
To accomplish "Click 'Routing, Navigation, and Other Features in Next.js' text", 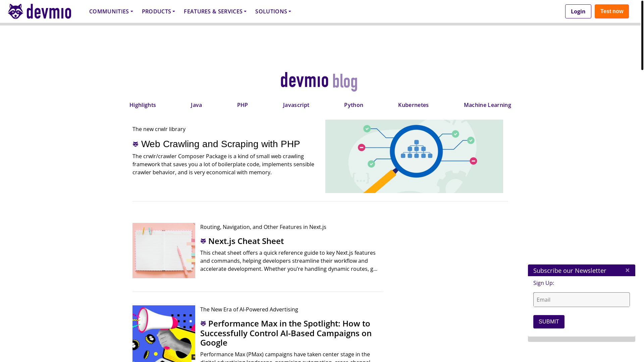I will click(263, 227).
